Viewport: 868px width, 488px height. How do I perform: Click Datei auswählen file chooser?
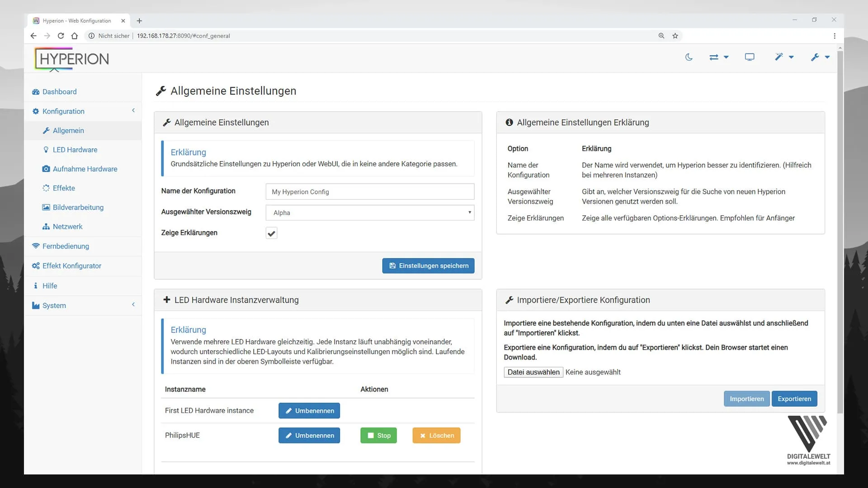pos(533,372)
